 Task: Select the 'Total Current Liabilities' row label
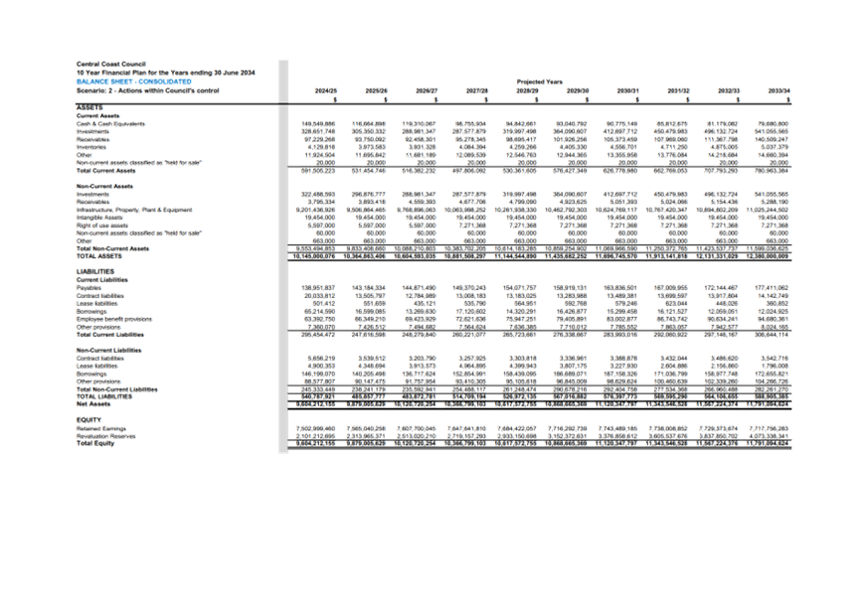[x=110, y=334]
